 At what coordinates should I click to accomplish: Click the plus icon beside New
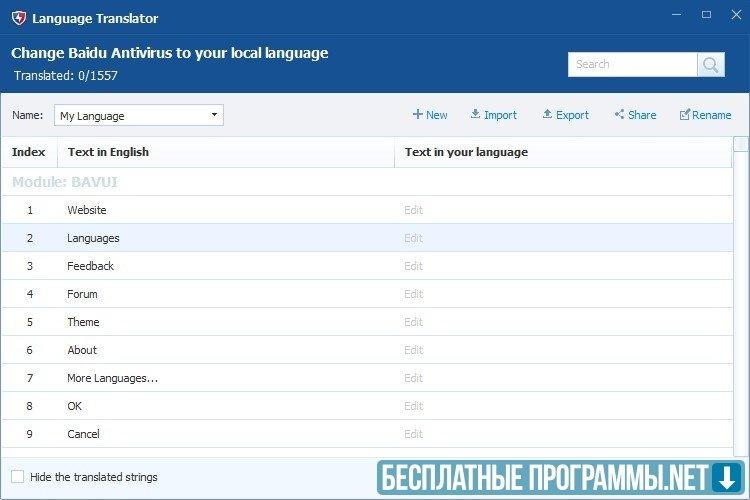click(x=418, y=114)
